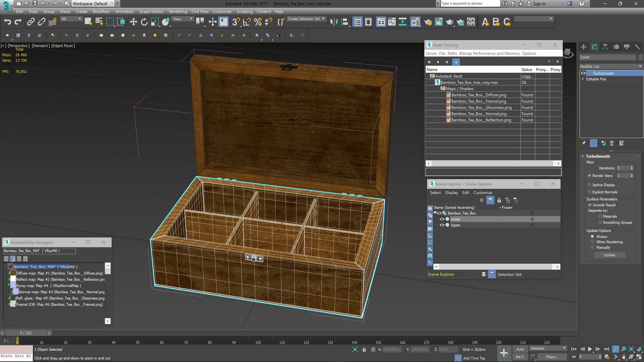
Task: Open the Selected key filter dropdown
Action: click(548, 349)
